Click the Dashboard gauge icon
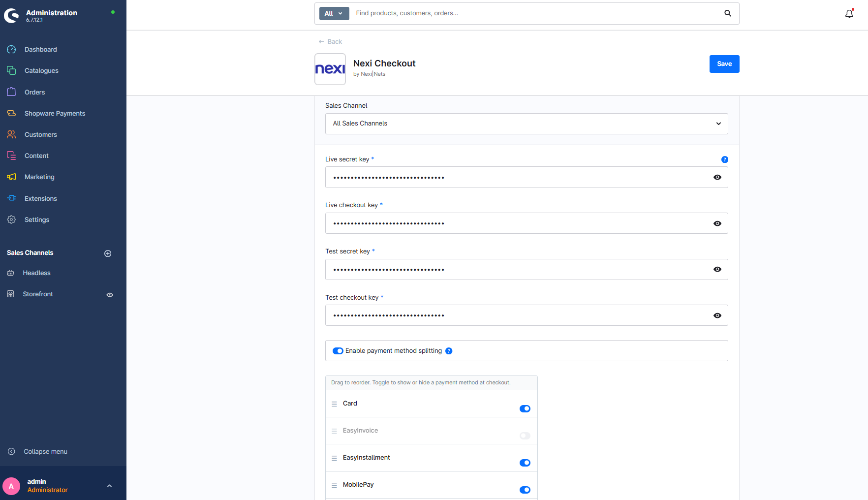 11,49
